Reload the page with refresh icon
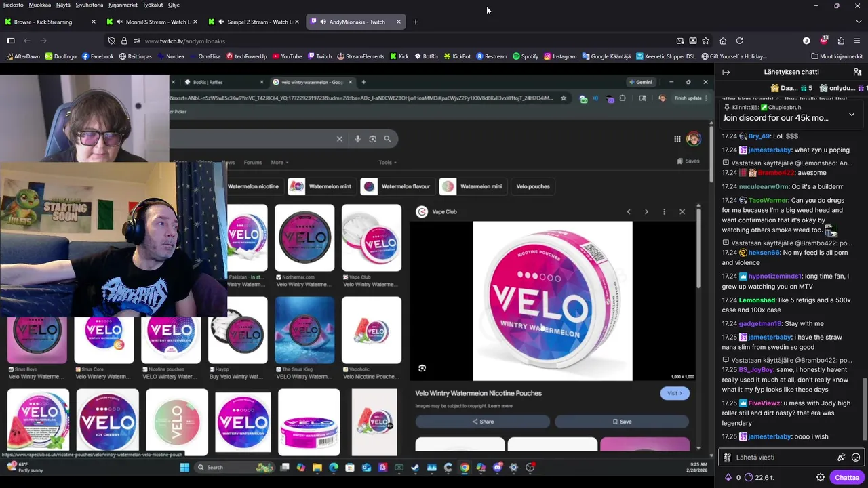Image resolution: width=868 pixels, height=488 pixels. click(740, 41)
